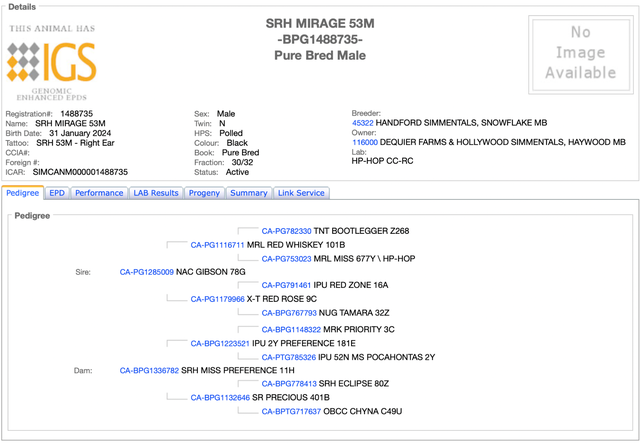
Task: Select the Pedigree tab
Action: (22, 193)
